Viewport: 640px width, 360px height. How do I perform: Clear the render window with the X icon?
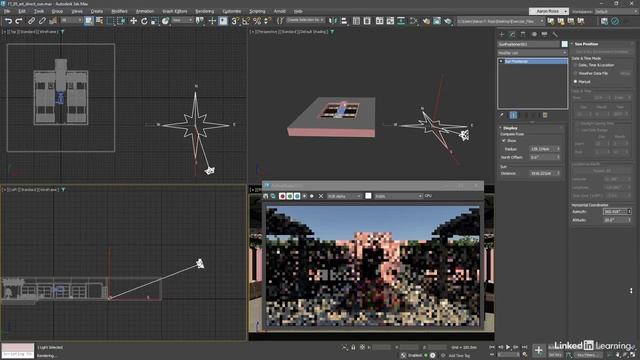[321, 196]
